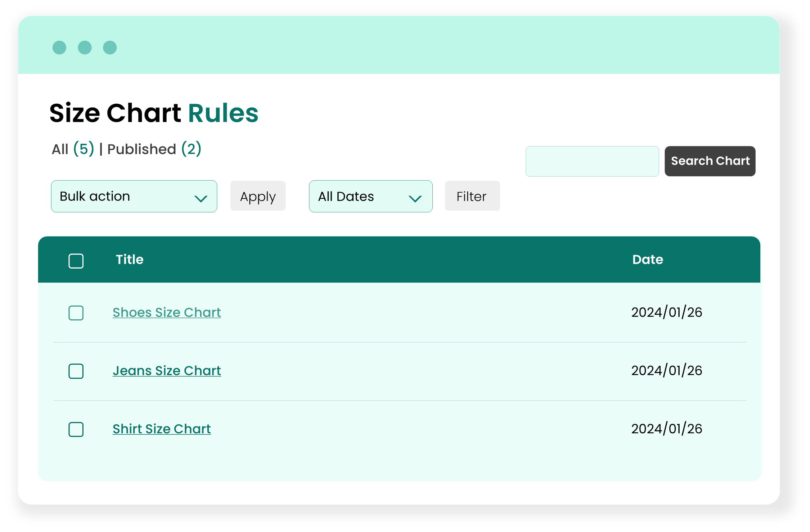
Task: Check the Jeans Size Chart row checkbox
Action: click(76, 371)
